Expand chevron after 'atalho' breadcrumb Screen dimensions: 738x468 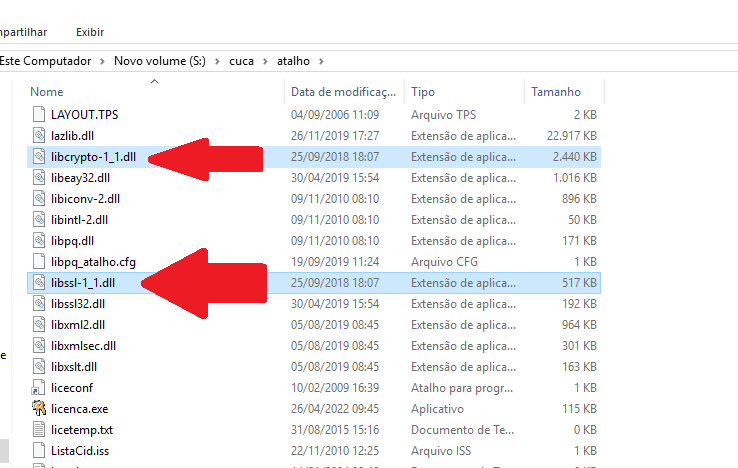coord(321,61)
